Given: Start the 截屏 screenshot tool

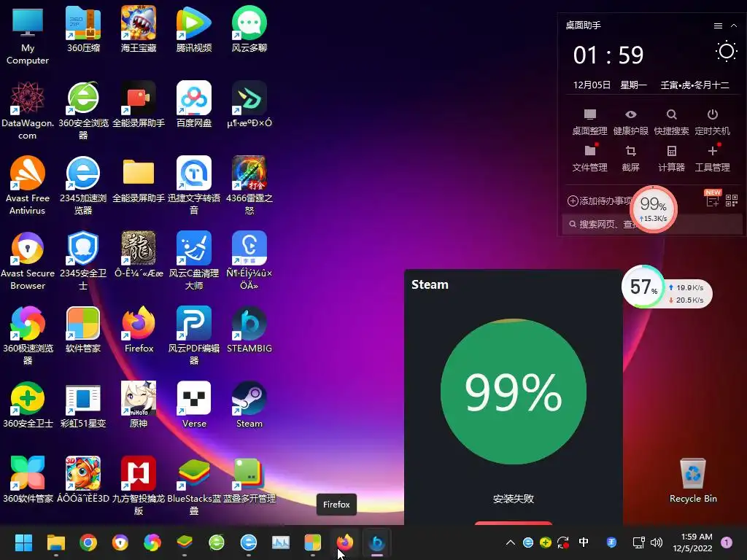Looking at the screenshot, I should [631, 158].
